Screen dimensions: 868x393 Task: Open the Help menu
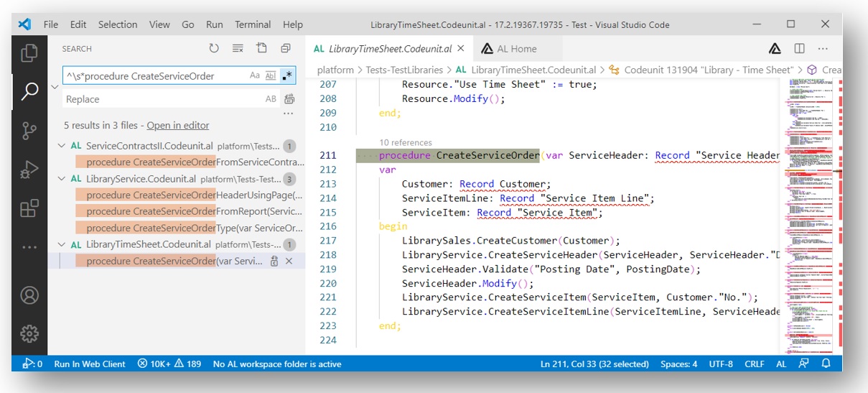(x=293, y=24)
